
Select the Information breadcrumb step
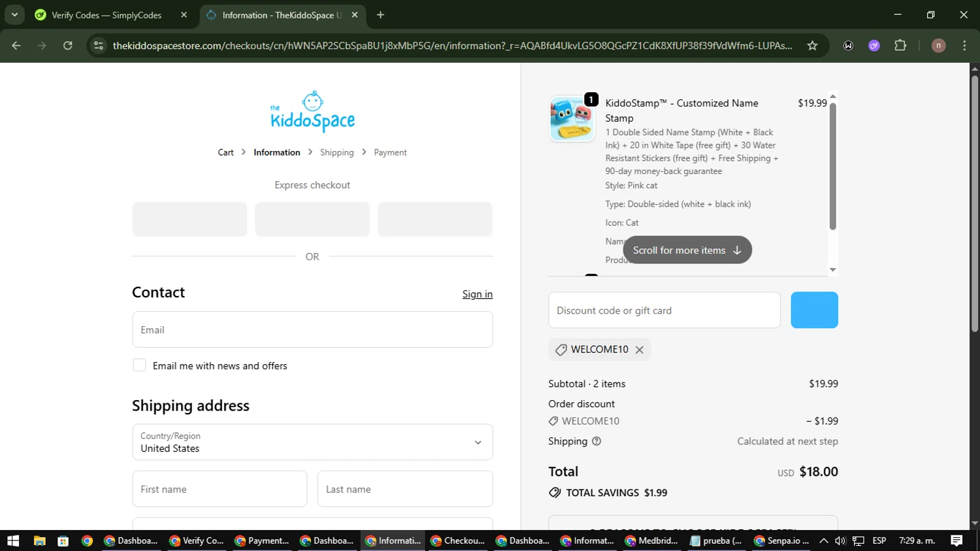[277, 152]
